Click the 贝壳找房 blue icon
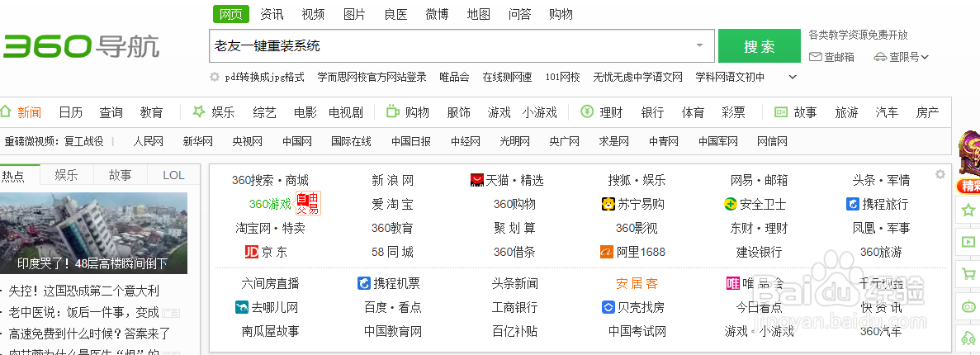 coord(608,307)
